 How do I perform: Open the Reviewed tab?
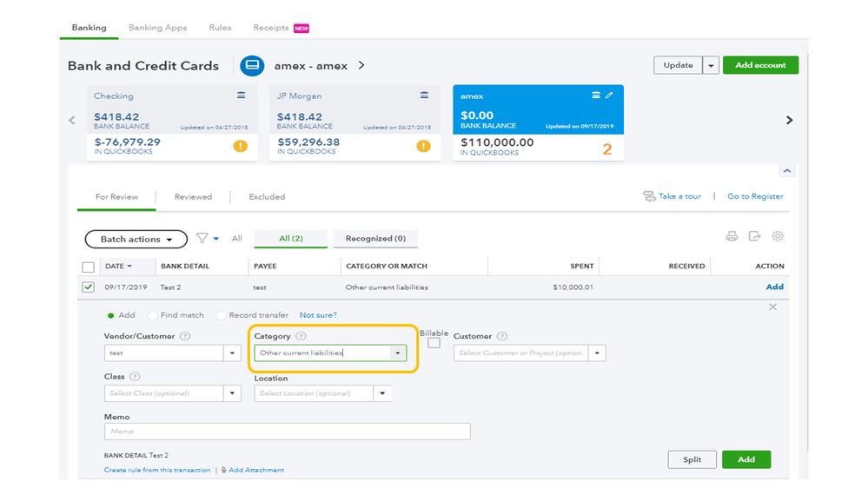[x=193, y=196]
